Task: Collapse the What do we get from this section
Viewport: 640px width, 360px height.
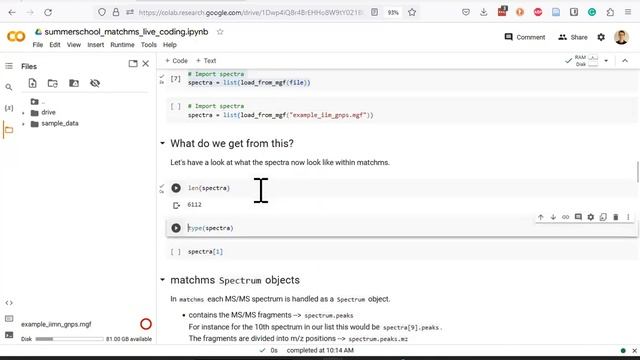Action: [162, 143]
